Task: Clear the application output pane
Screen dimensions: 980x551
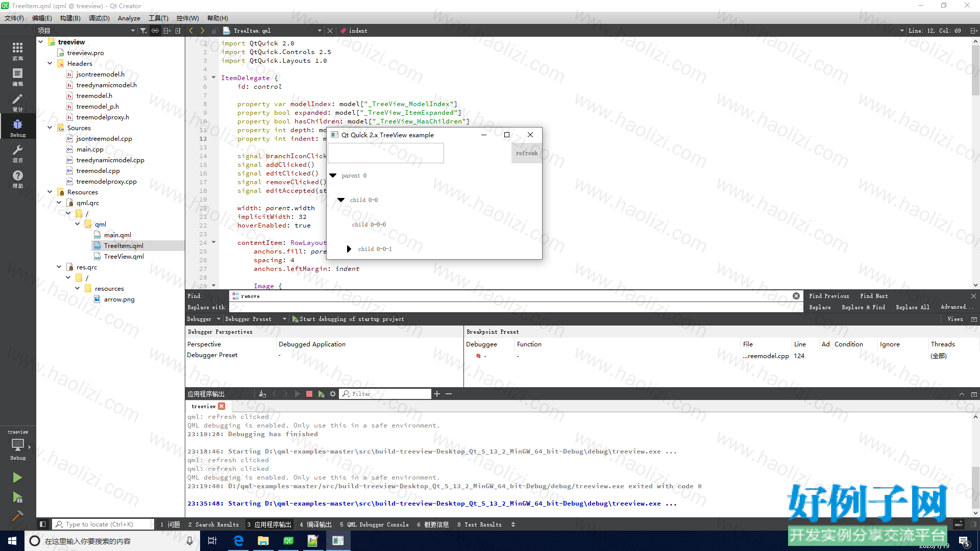Action: tap(262, 394)
